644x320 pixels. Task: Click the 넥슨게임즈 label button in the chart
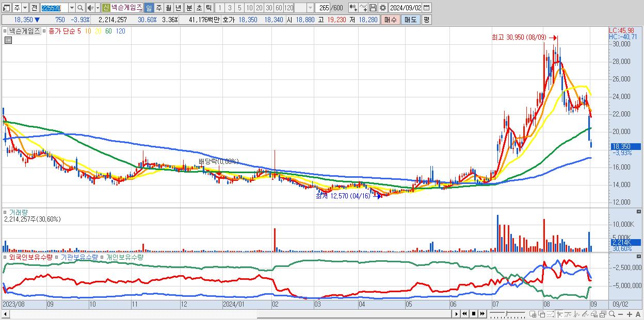[24, 31]
